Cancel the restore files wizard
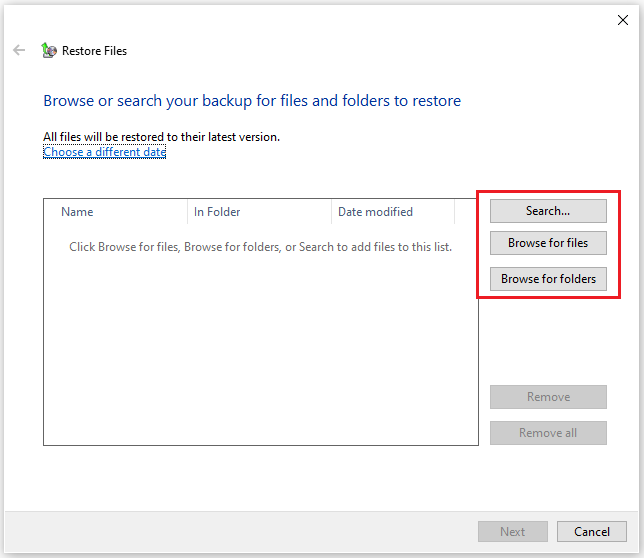Image resolution: width=644 pixels, height=558 pixels. tap(592, 532)
